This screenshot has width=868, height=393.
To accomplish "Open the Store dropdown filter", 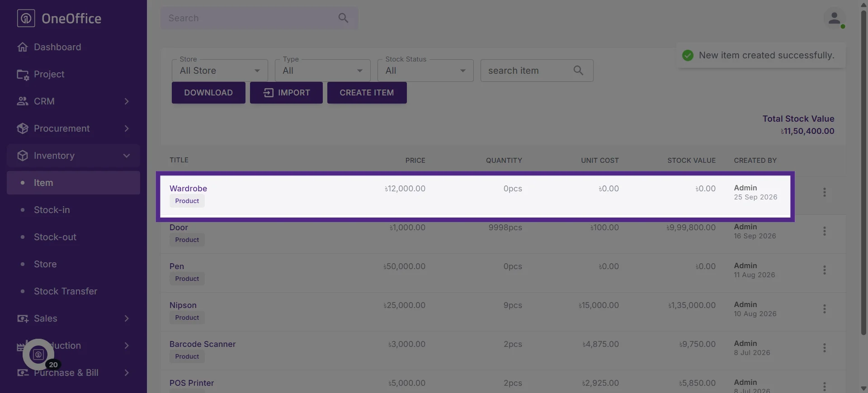I will point(220,71).
